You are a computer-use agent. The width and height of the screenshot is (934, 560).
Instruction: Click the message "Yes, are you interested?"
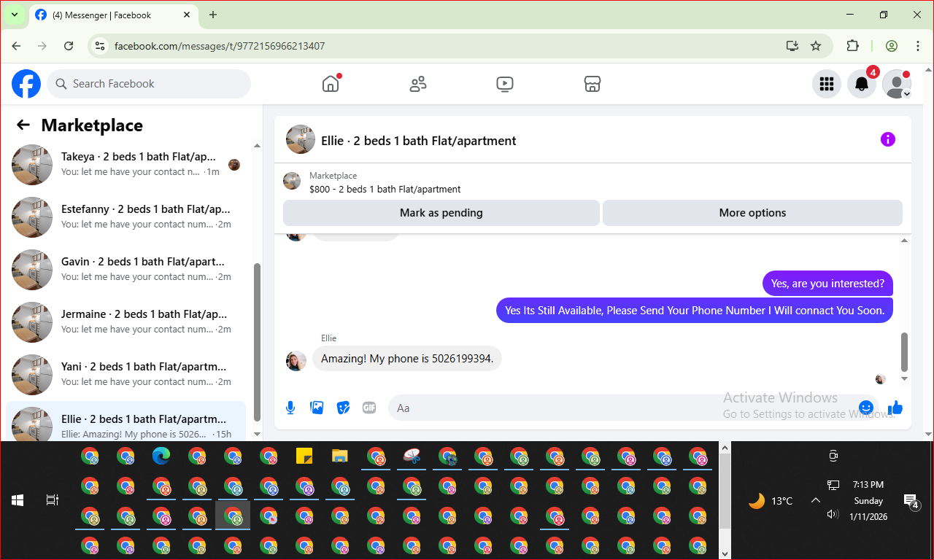[x=827, y=284]
